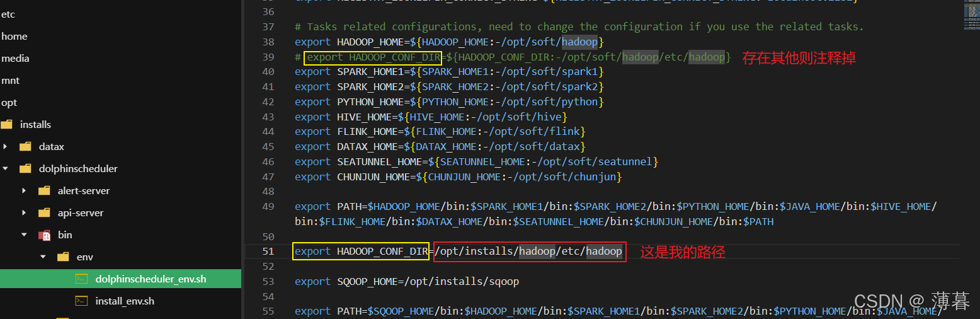
Task: Click line number 55 in the gutter
Action: tap(268, 311)
